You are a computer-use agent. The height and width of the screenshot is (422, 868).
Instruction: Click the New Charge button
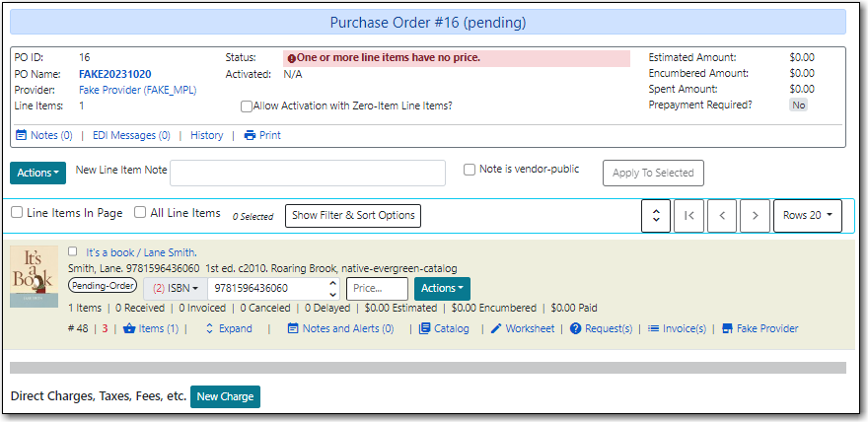pyautogui.click(x=225, y=396)
